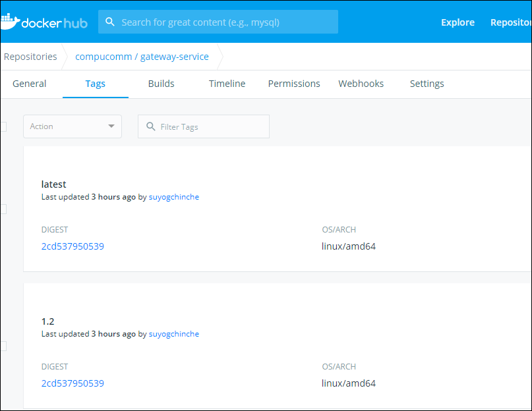
Task: Open Repositories in the top navigation
Action: 511,22
